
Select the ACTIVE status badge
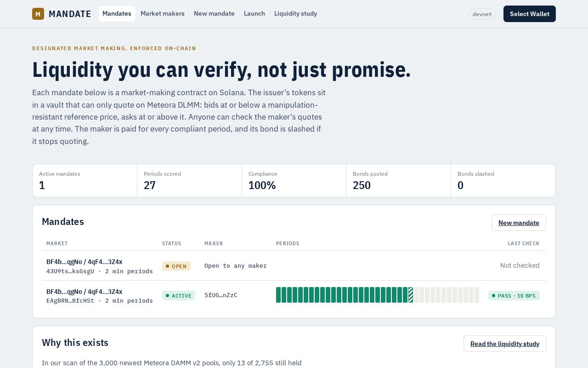pyautogui.click(x=179, y=295)
